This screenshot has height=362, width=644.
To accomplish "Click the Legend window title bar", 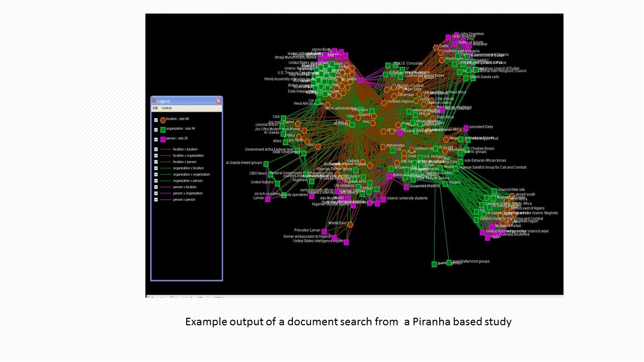I will click(187, 101).
